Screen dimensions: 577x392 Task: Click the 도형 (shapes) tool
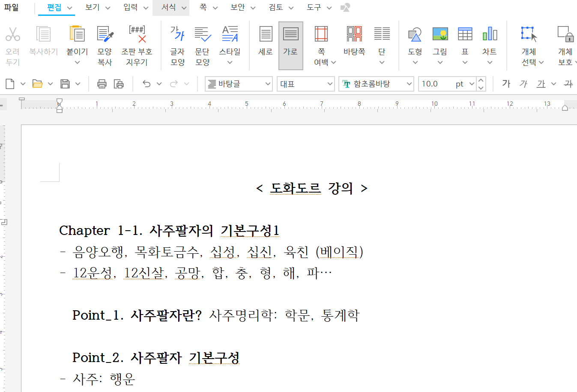tap(414, 41)
